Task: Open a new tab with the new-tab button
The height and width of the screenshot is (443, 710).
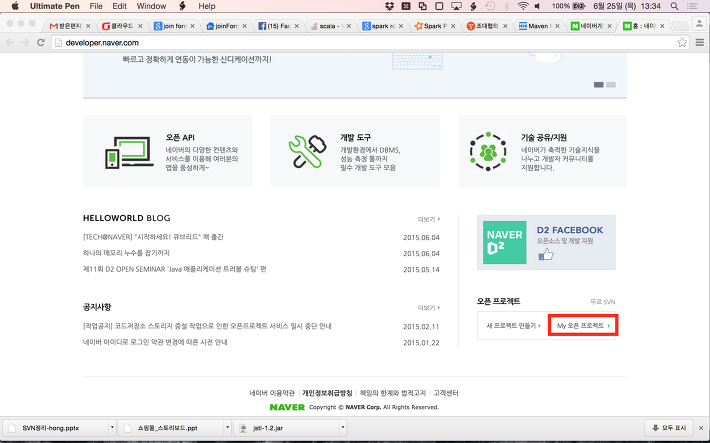Action: pyautogui.click(x=680, y=26)
